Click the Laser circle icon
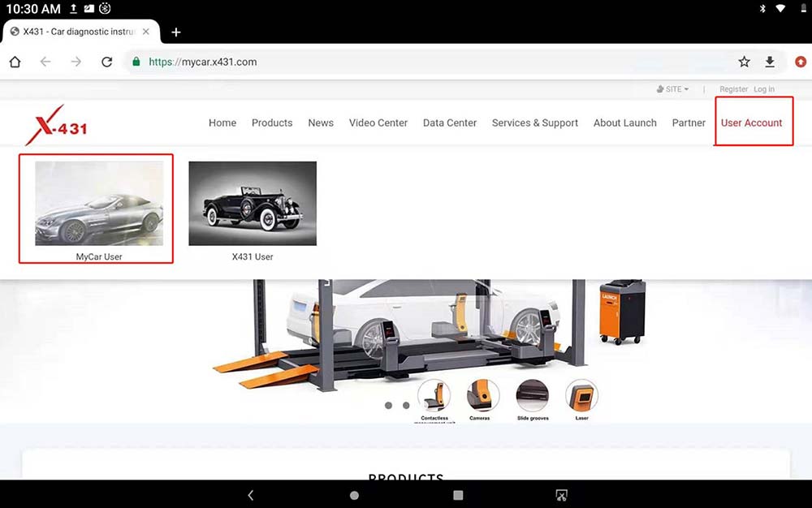The width and height of the screenshot is (812, 508). click(581, 396)
